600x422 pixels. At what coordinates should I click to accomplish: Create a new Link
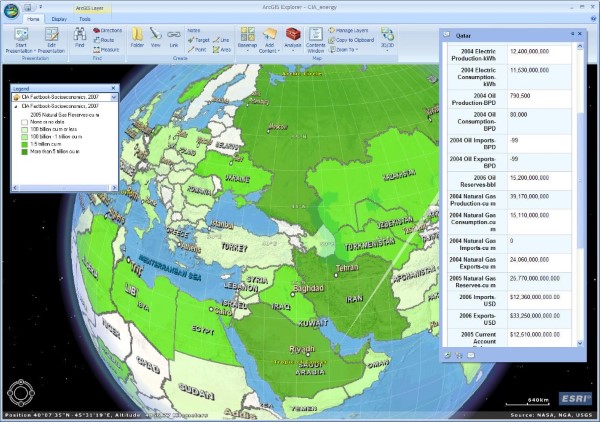[x=174, y=37]
